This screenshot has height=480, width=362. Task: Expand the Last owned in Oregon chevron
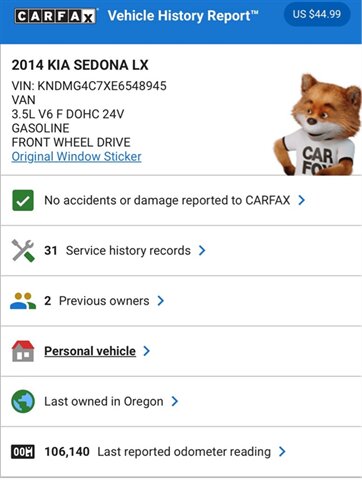tap(175, 401)
